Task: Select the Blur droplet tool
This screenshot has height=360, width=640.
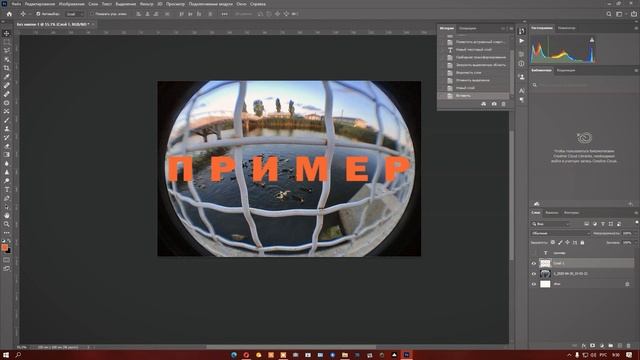Action: 7,163
